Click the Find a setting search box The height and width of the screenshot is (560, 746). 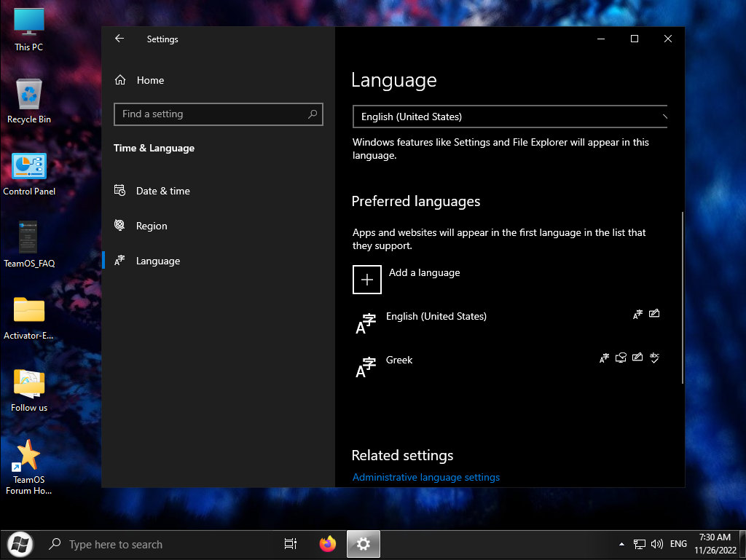coord(211,114)
